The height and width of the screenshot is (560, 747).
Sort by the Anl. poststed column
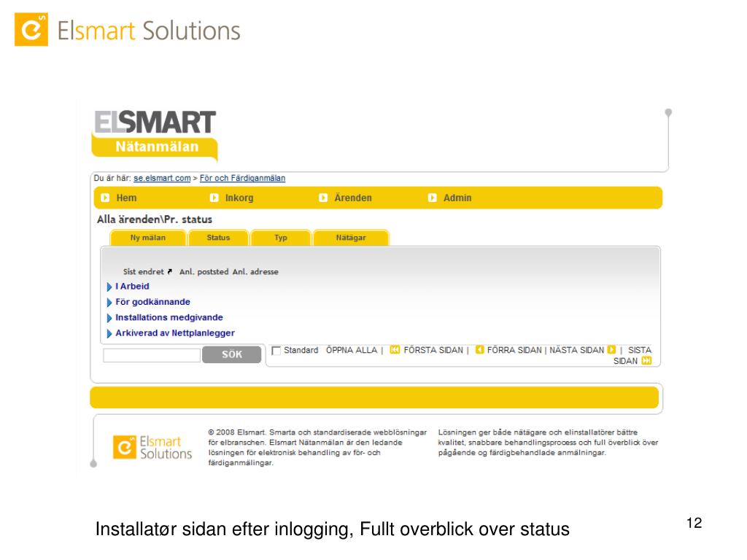(x=204, y=272)
